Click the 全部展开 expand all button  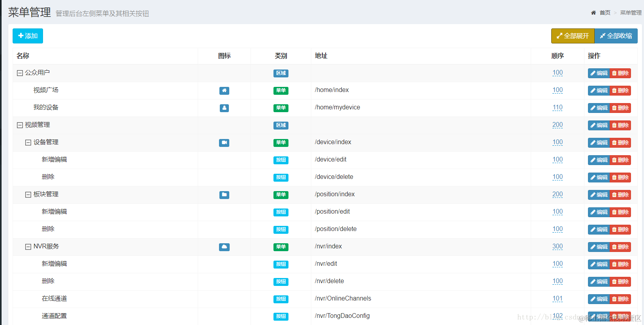pyautogui.click(x=573, y=36)
